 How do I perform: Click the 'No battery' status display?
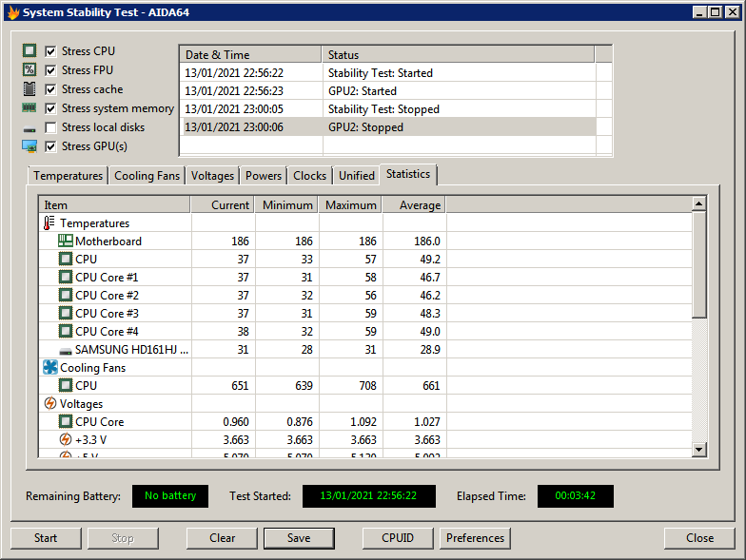(170, 496)
